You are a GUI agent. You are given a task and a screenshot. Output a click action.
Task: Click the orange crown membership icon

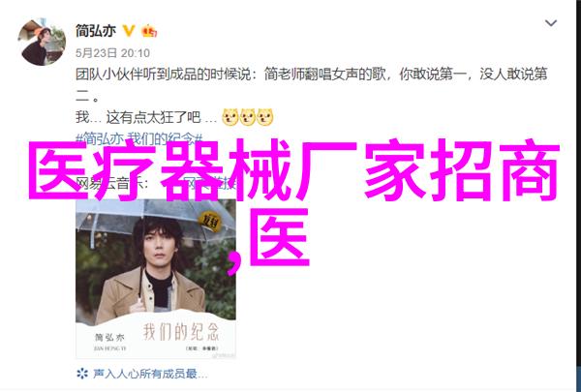[149, 31]
